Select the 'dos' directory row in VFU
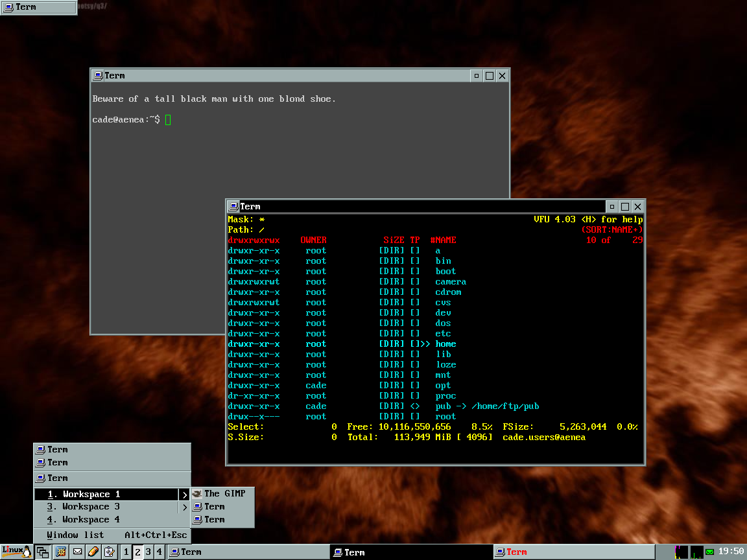 436,323
